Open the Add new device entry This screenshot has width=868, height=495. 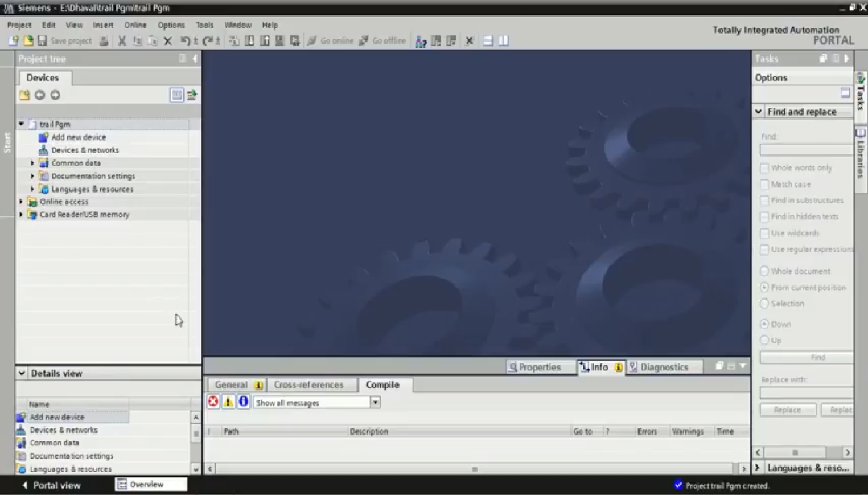coord(79,137)
